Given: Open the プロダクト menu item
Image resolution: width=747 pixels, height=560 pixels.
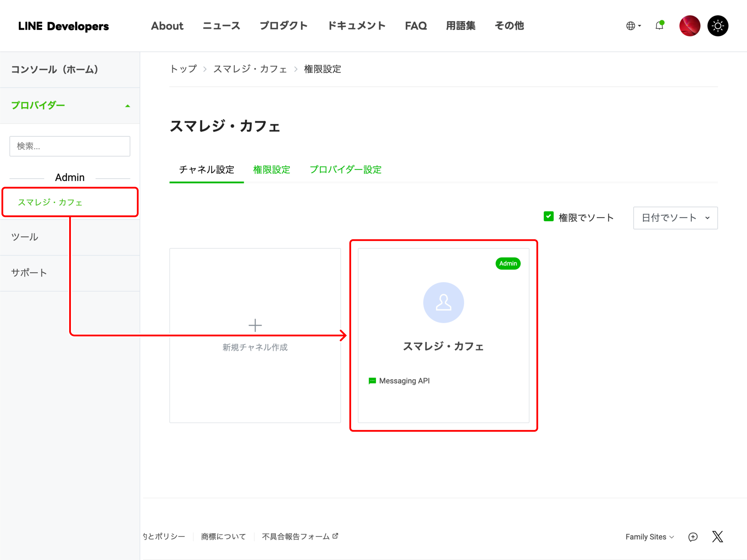Looking at the screenshot, I should pos(284,26).
